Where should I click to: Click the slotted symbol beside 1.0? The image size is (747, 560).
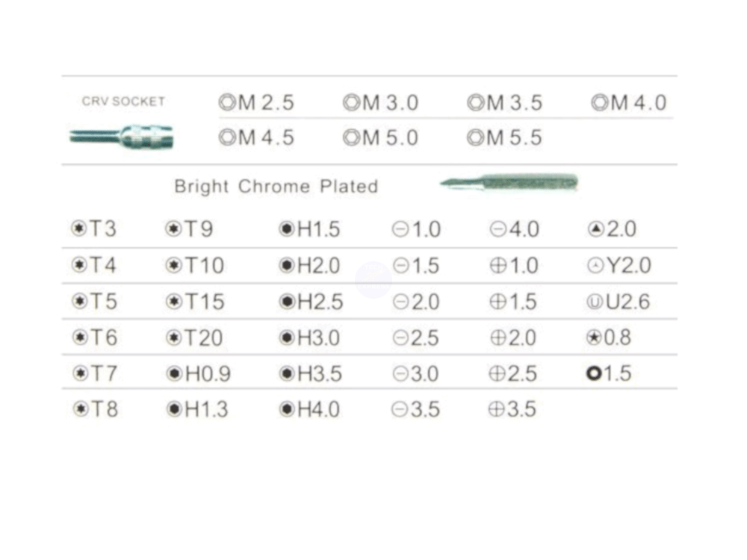(x=400, y=230)
